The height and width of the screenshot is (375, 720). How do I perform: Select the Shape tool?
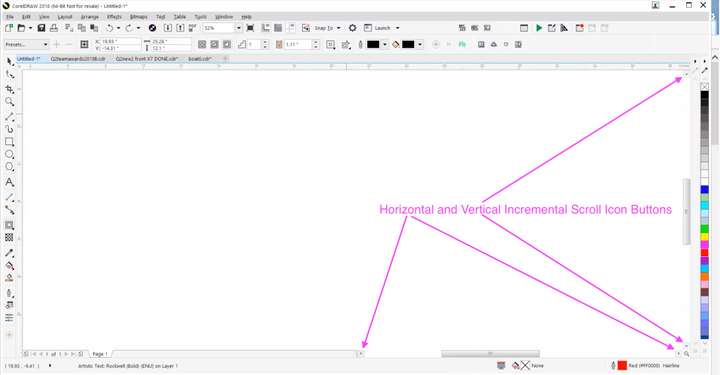pyautogui.click(x=10, y=75)
